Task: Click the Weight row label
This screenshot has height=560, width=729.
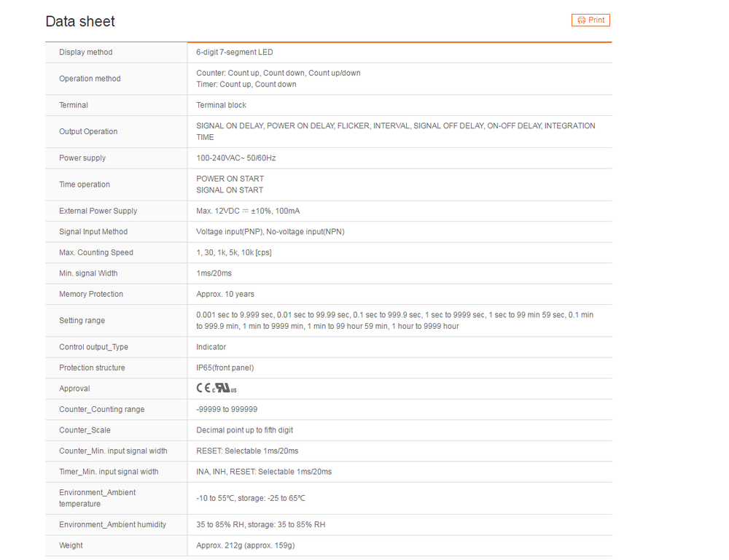Action: pos(71,545)
